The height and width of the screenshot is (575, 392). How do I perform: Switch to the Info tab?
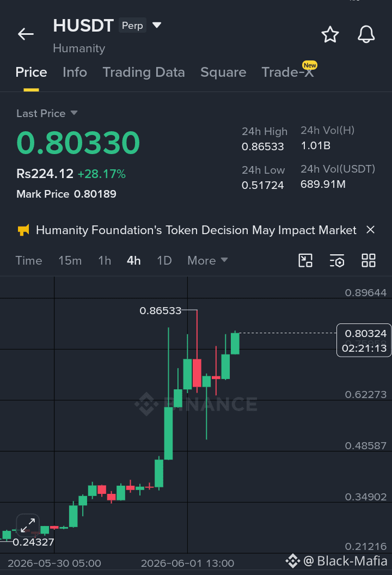75,72
